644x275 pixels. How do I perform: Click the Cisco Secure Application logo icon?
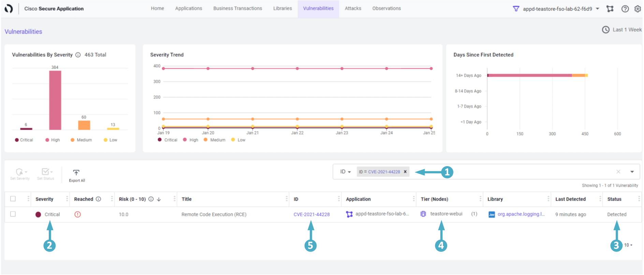[x=9, y=9]
